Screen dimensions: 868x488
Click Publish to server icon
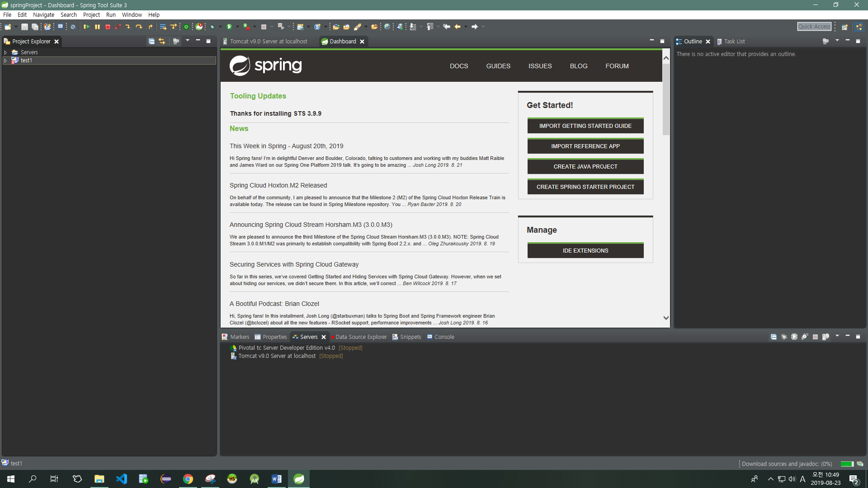(826, 337)
